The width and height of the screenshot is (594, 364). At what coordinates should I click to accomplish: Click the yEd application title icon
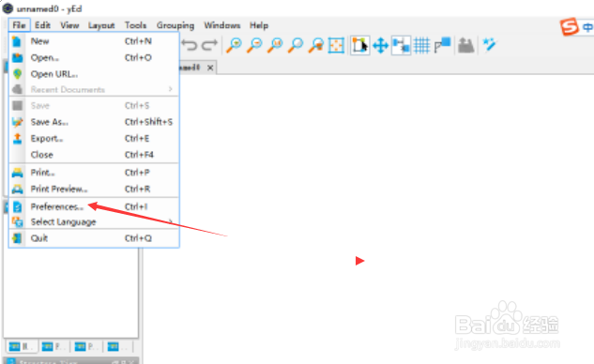pyautogui.click(x=8, y=8)
